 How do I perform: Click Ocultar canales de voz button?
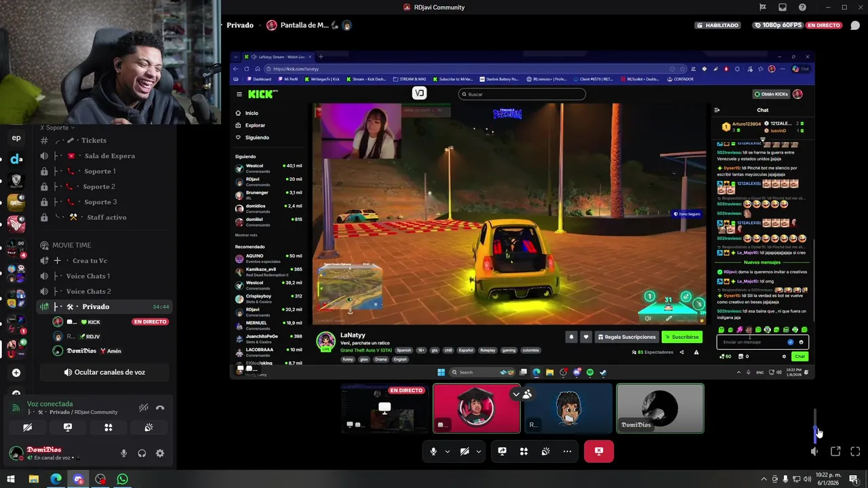104,372
